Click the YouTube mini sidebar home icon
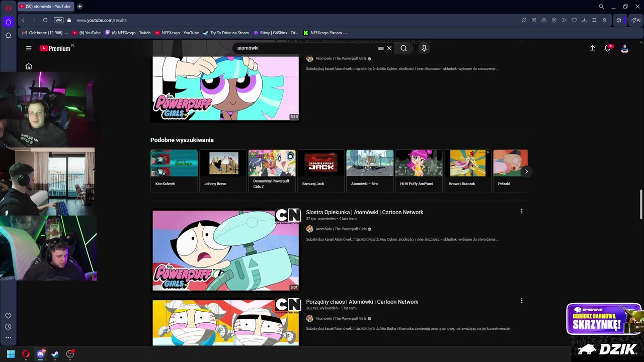The width and height of the screenshot is (644, 362). pos(29,66)
